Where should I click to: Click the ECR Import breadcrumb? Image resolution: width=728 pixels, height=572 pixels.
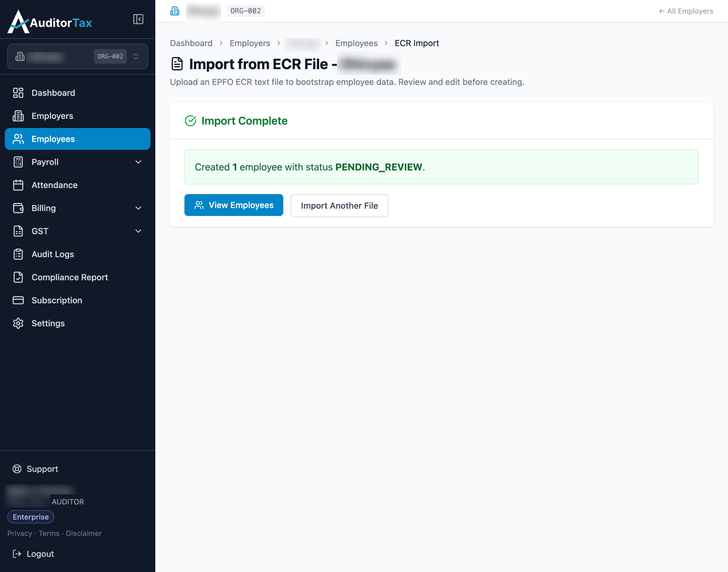pos(416,43)
